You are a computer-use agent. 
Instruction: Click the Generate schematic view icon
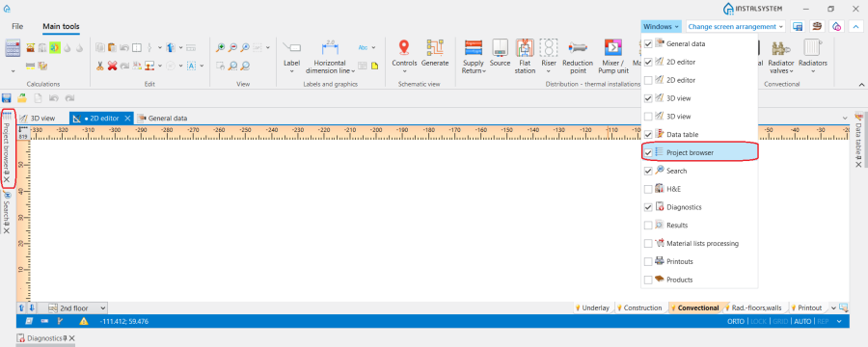pos(435,53)
